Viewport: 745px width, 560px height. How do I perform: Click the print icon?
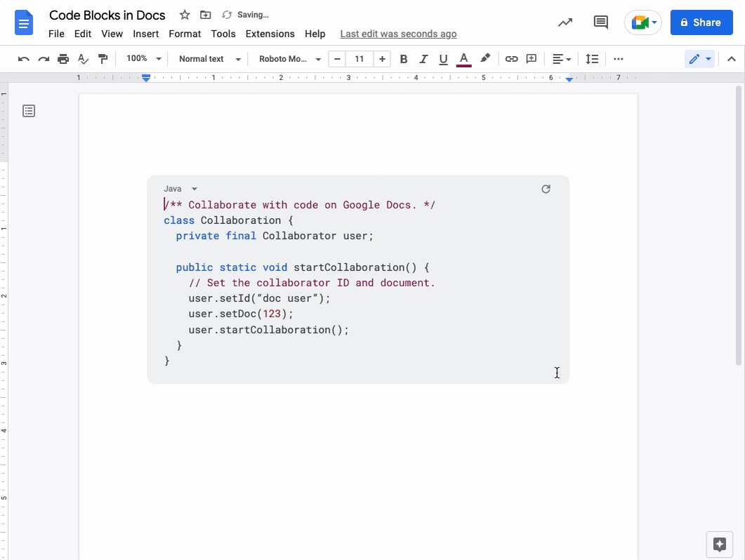coord(63,59)
